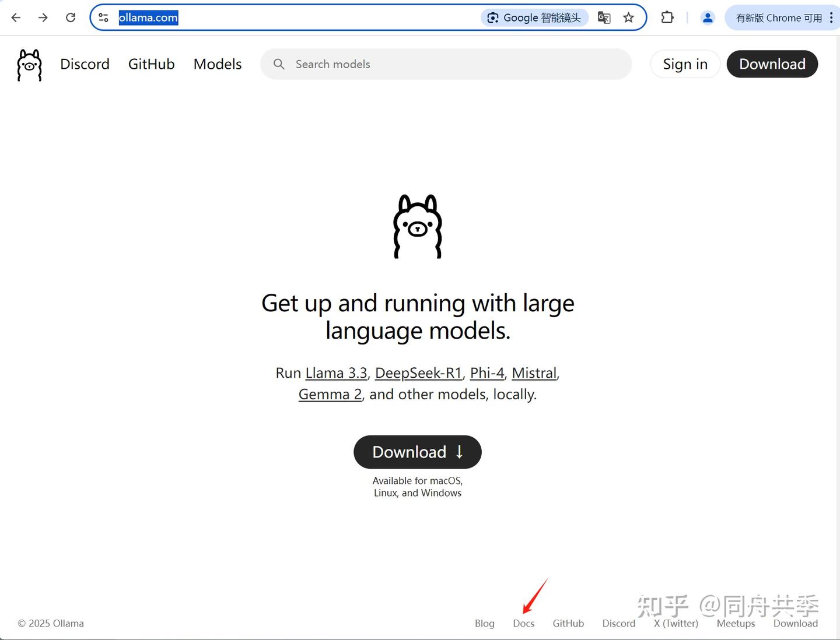Click the large Download button with arrow
The height and width of the screenshot is (640, 840).
point(418,452)
